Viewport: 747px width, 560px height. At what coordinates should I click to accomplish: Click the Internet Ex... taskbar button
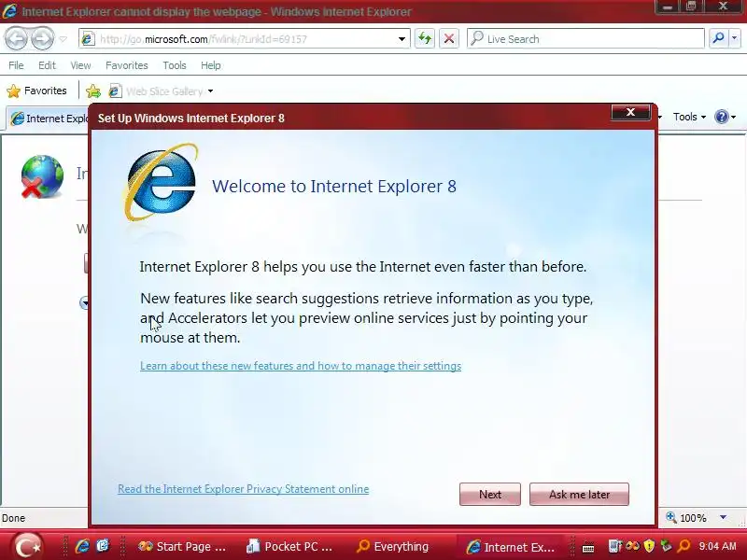tap(511, 547)
